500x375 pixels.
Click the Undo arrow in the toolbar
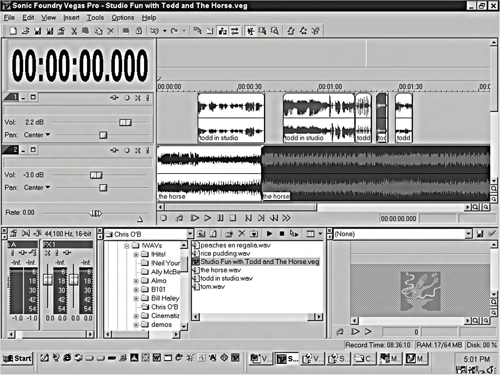(x=154, y=31)
